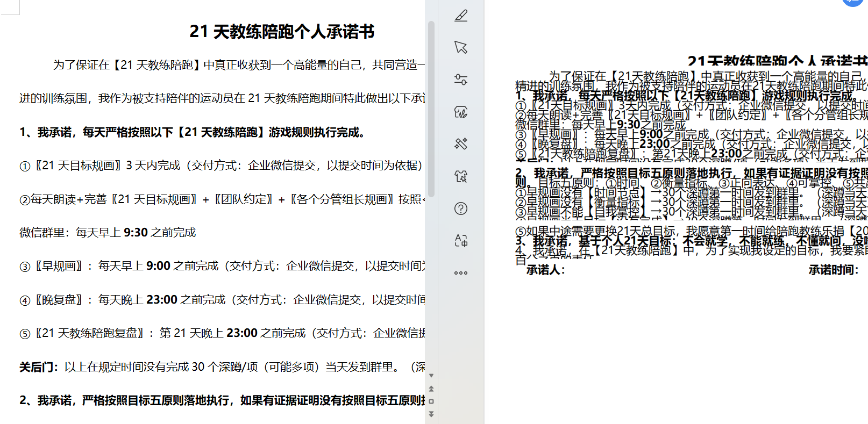868x424 pixels.
Task: Choose the arrow selection tool
Action: tap(461, 47)
